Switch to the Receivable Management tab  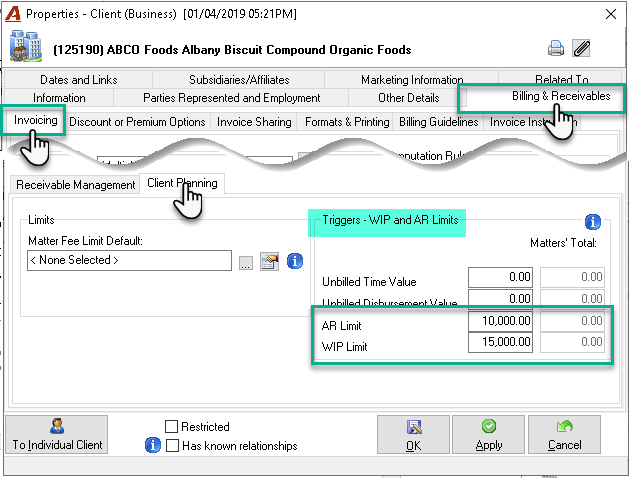tap(75, 185)
